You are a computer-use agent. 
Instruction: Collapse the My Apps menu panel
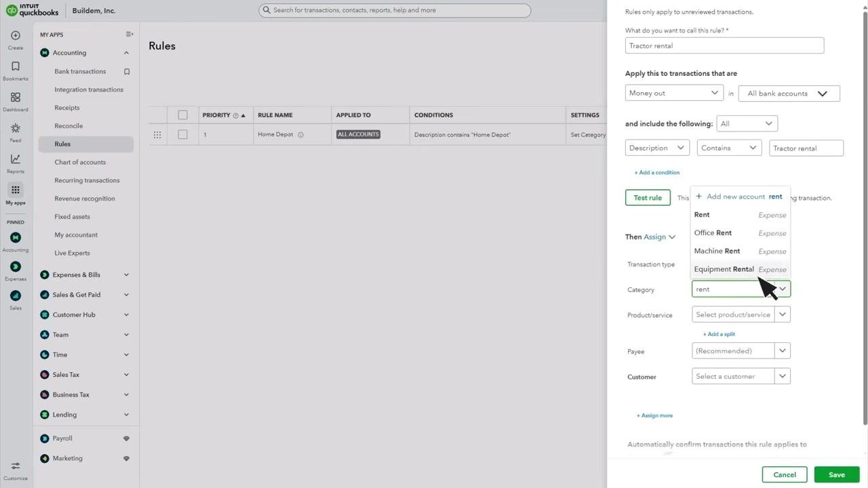point(130,34)
